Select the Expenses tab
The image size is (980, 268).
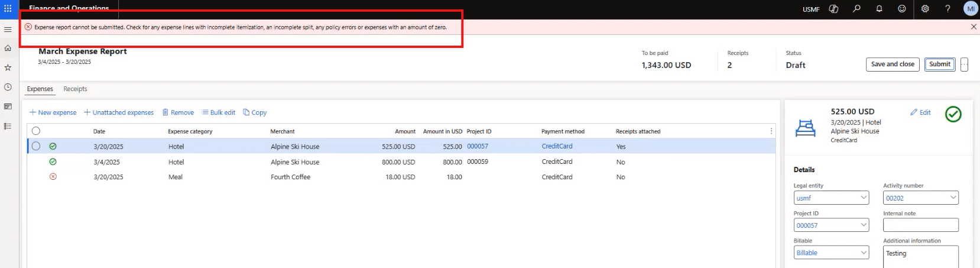[x=40, y=89]
